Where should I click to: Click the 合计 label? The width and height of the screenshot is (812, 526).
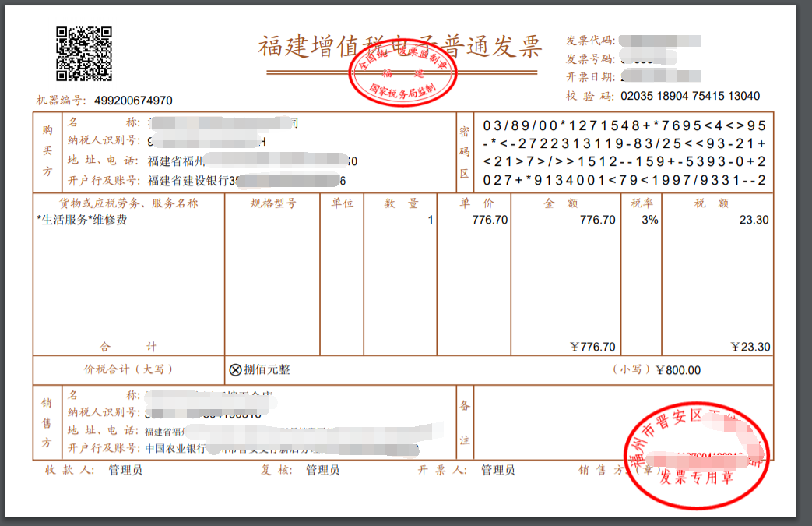pyautogui.click(x=128, y=346)
